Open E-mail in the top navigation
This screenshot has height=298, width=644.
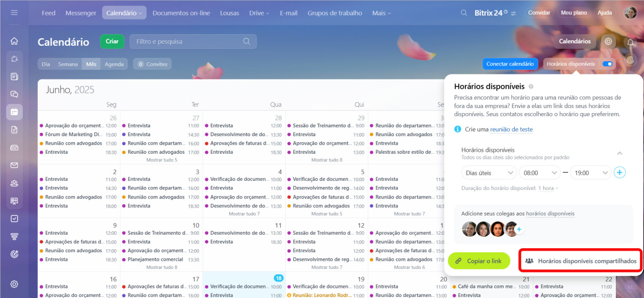[289, 13]
